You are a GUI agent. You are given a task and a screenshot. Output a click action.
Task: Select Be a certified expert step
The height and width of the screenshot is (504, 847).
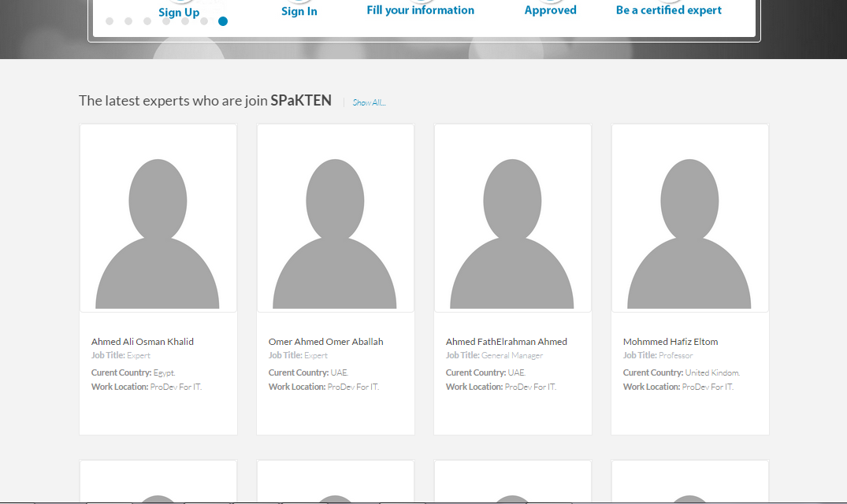pos(668,10)
